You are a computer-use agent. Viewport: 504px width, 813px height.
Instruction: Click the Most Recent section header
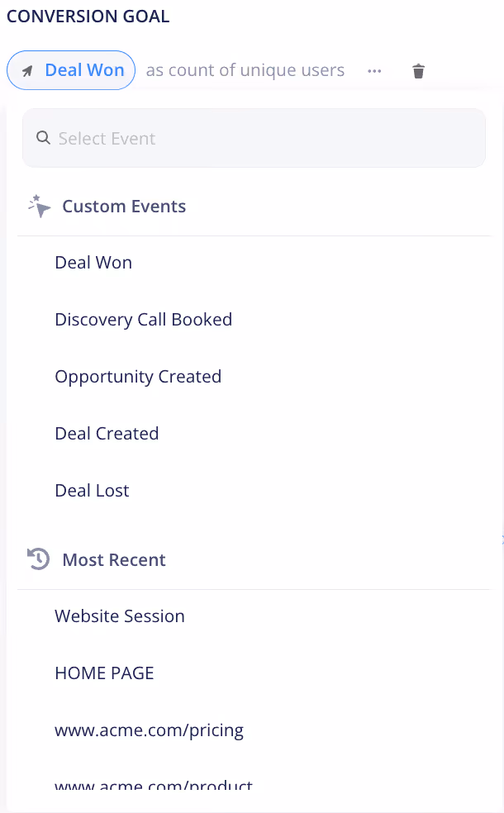(x=114, y=560)
